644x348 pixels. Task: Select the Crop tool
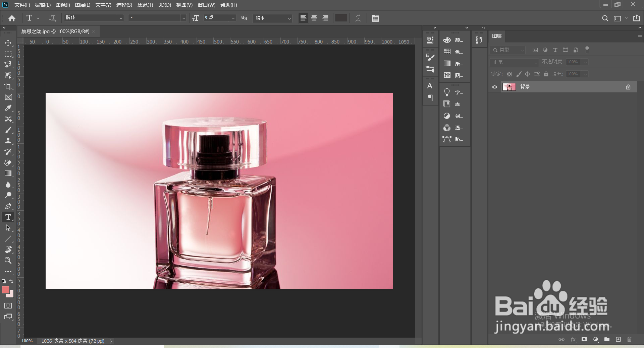[8, 86]
